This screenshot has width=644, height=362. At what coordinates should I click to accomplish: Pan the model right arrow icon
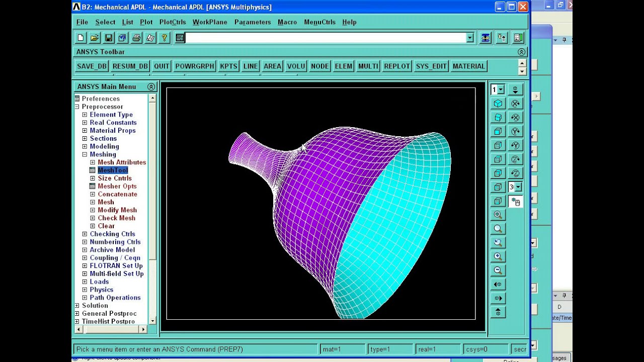point(498,298)
